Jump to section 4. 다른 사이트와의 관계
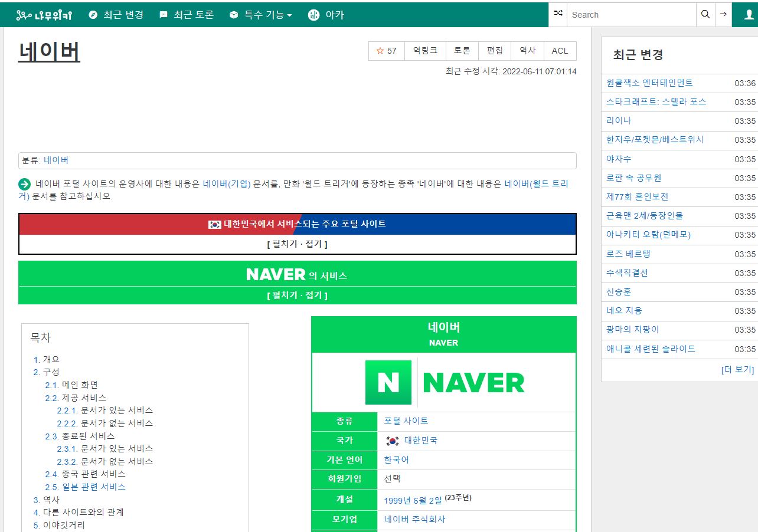758x532 pixels. coord(79,512)
